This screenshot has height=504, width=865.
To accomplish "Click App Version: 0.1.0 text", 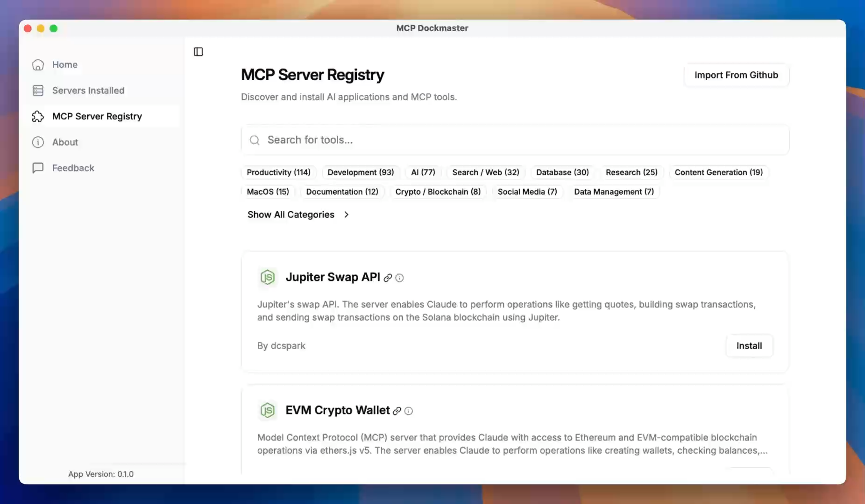I will tap(101, 474).
